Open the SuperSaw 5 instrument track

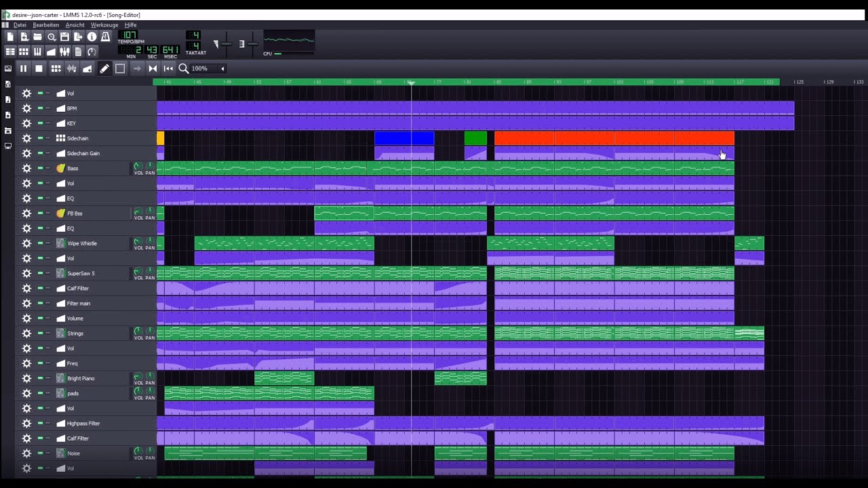pyautogui.click(x=92, y=273)
